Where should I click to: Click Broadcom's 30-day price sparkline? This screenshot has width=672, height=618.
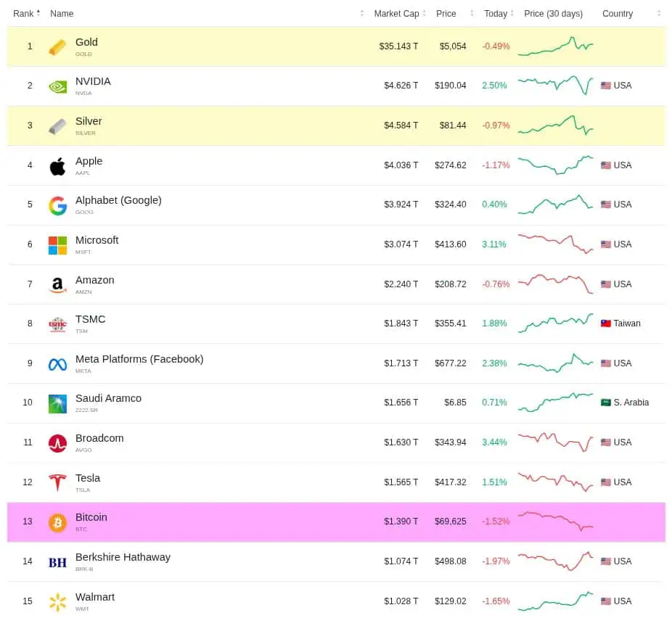(x=555, y=442)
